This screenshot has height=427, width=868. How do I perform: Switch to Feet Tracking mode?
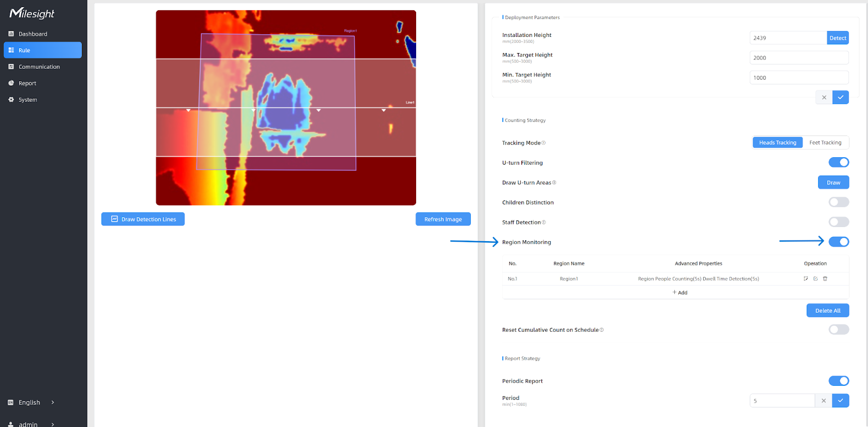[825, 143]
